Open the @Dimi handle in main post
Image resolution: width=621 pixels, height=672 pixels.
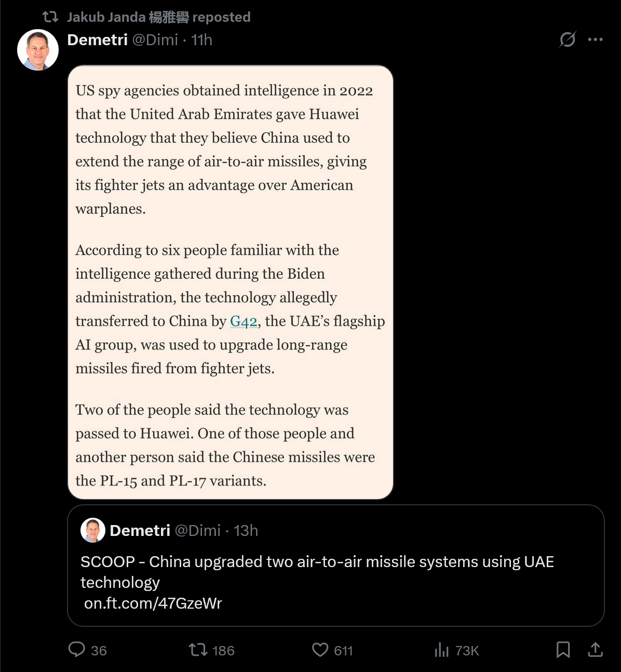155,40
